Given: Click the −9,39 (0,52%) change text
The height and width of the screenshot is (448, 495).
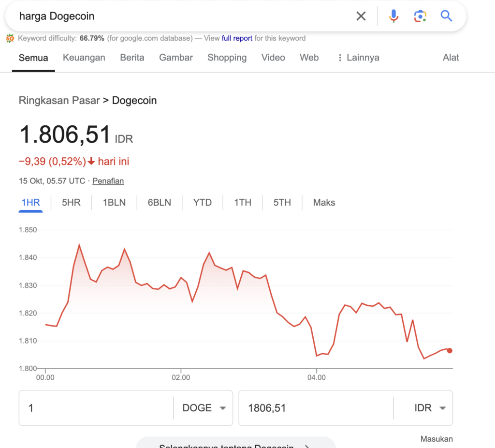Looking at the screenshot, I should 52,162.
